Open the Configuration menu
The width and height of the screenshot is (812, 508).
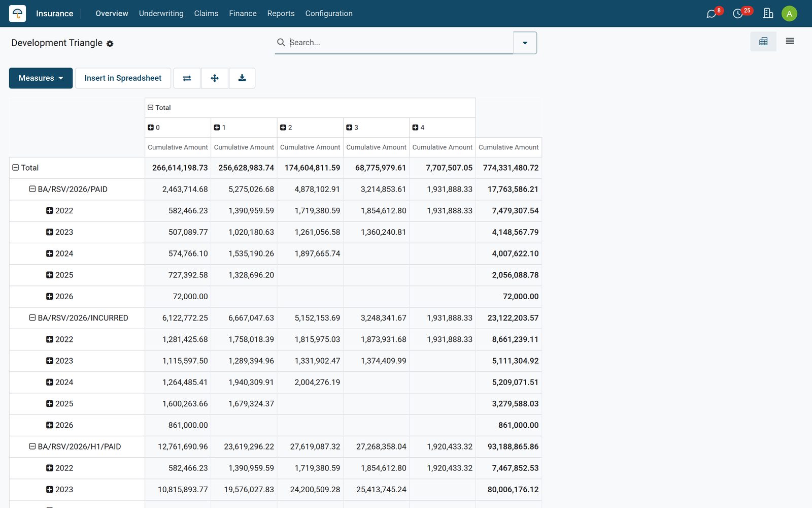pyautogui.click(x=329, y=14)
